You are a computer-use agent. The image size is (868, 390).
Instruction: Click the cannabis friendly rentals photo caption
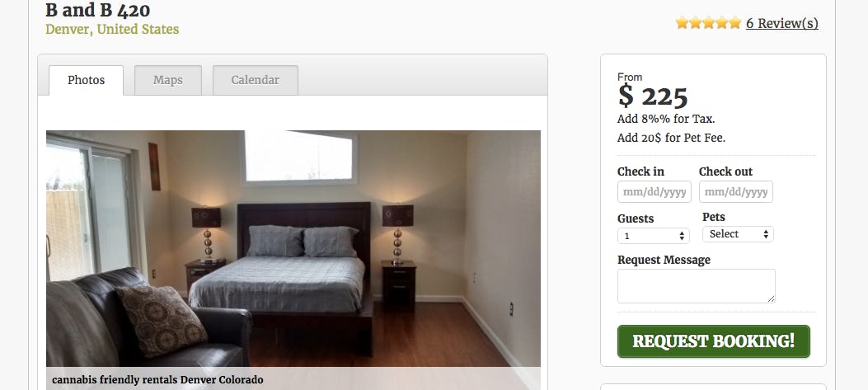tap(157, 380)
